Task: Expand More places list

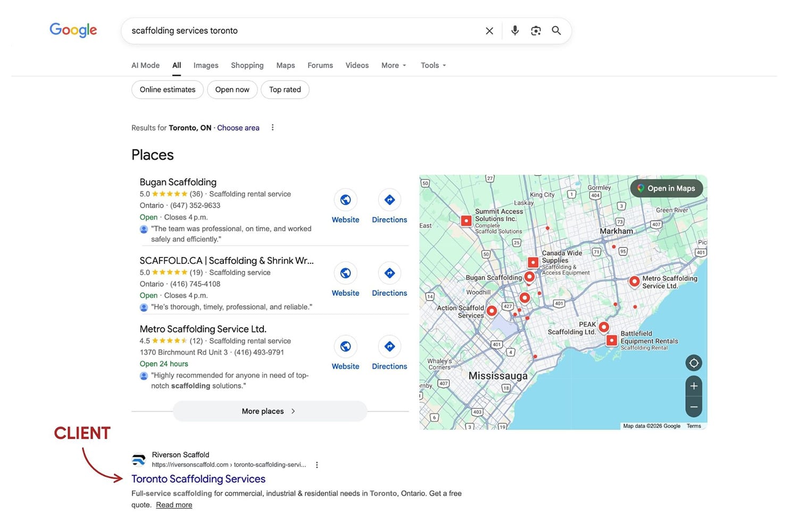Action: click(x=270, y=411)
